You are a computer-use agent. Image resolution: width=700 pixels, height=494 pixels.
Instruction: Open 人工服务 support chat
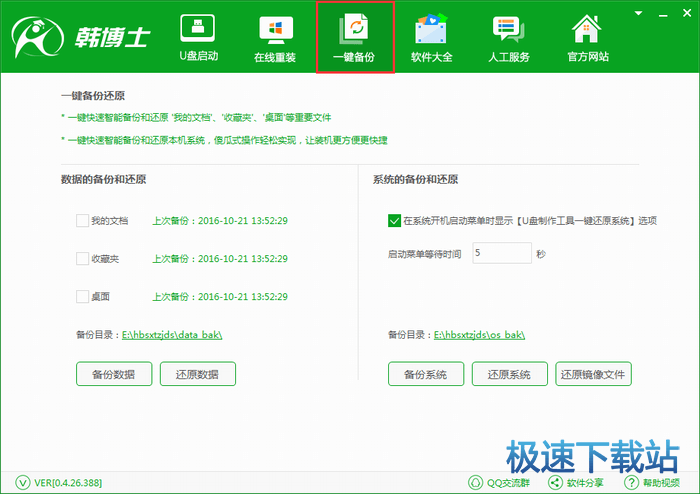tap(509, 38)
